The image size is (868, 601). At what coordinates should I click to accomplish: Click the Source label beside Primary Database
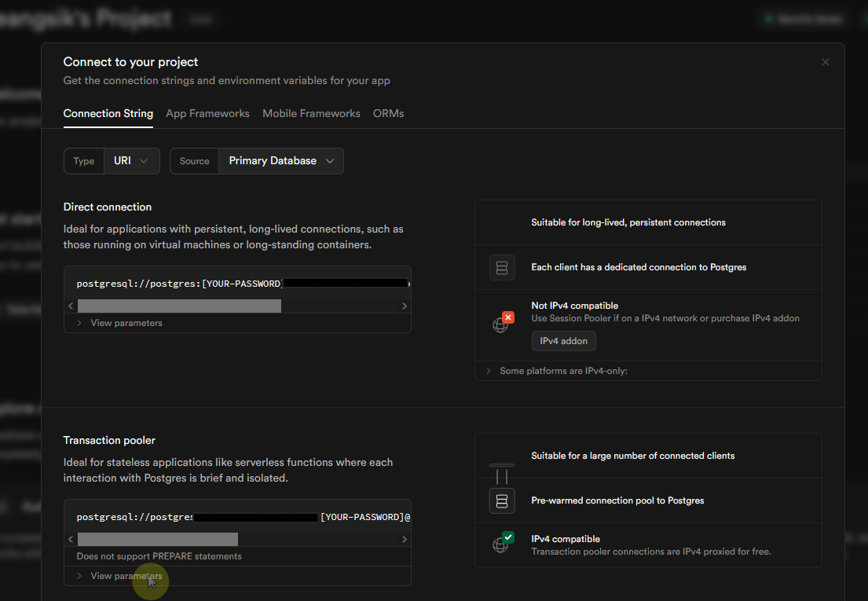[x=194, y=161]
